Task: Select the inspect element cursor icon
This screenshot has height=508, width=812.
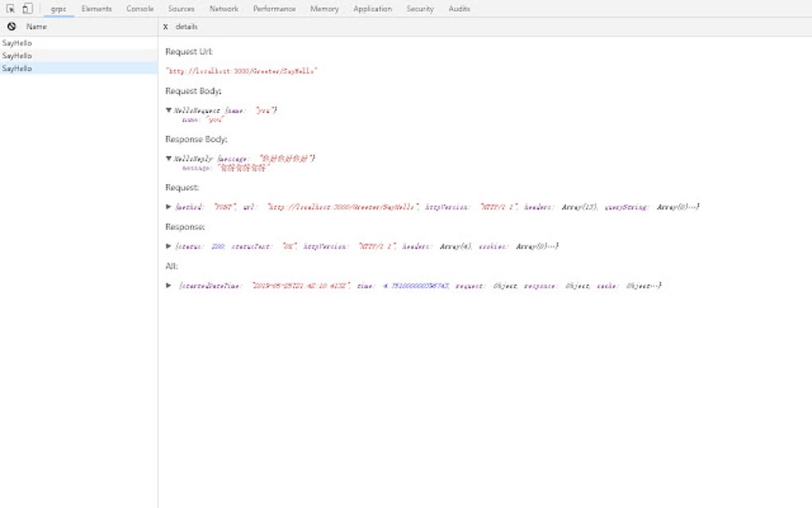Action: [11, 9]
